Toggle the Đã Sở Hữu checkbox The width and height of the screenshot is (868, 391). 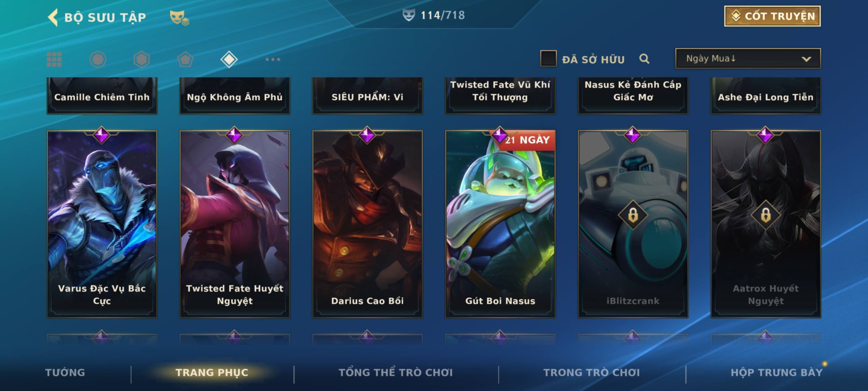coord(548,58)
